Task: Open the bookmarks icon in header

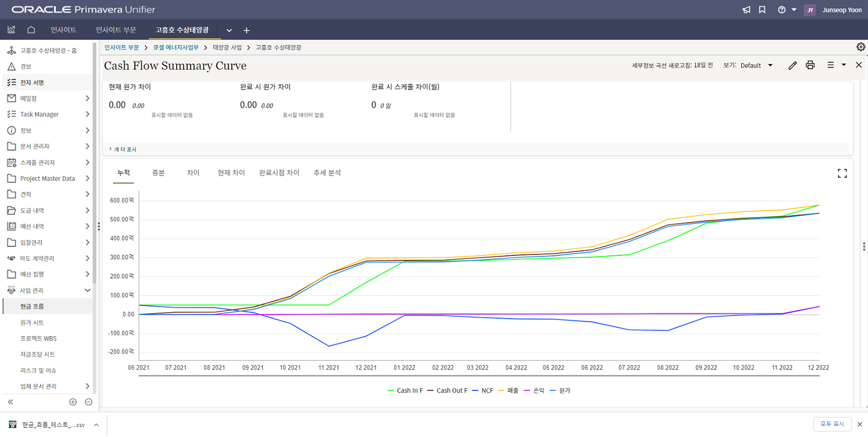Action: coord(762,10)
